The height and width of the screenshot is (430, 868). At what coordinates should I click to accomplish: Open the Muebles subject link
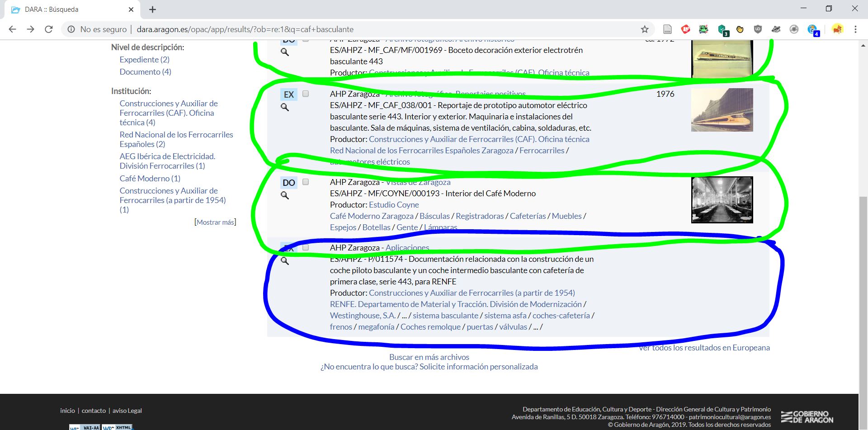pos(566,216)
